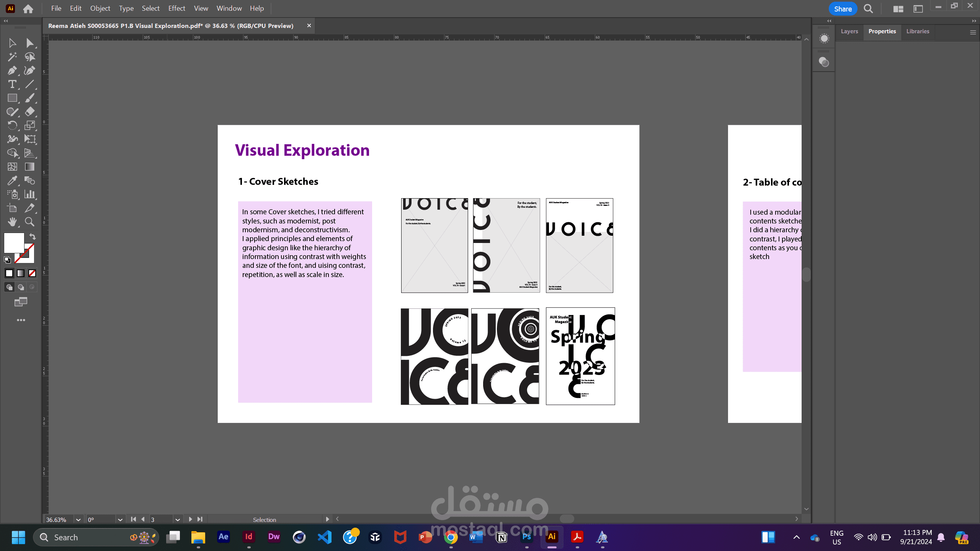The height and width of the screenshot is (551, 980).
Task: Swap fill and stroke colors
Action: pyautogui.click(x=33, y=236)
